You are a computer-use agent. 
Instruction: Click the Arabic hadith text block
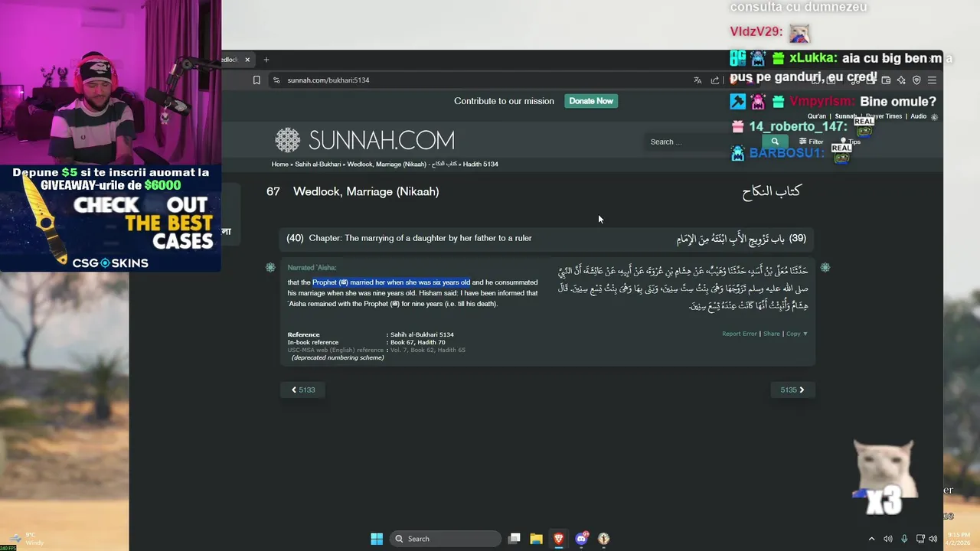[x=683, y=289]
